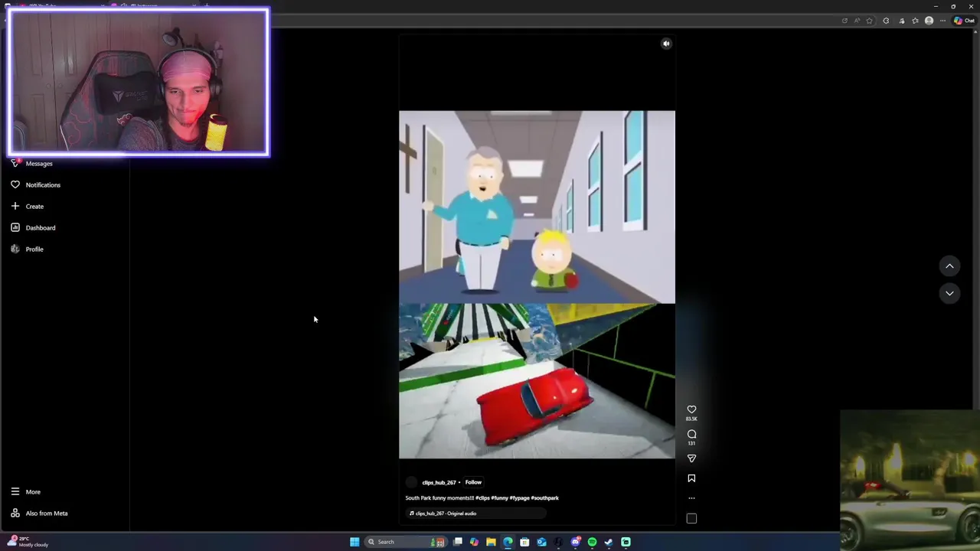Like the reel with the heart icon
Viewport: 980px width, 551px height.
[x=691, y=409]
